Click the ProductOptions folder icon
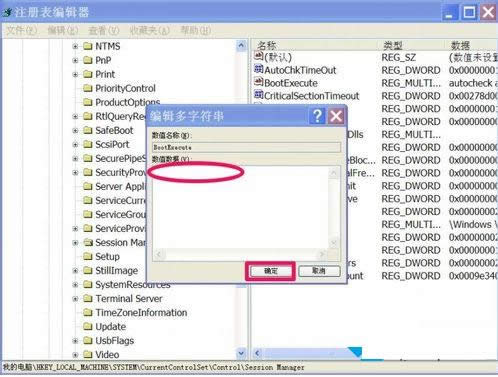Screen dimensions: 498x377 pyautogui.click(x=88, y=102)
